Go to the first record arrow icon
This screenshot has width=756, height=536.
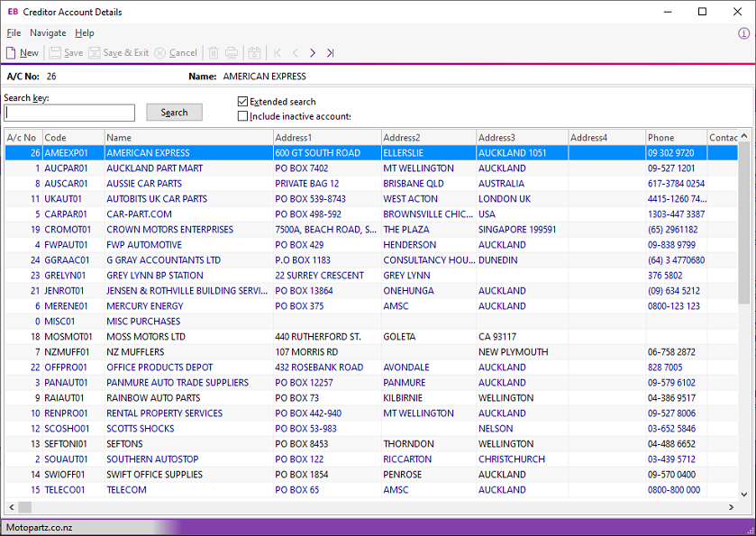(278, 52)
